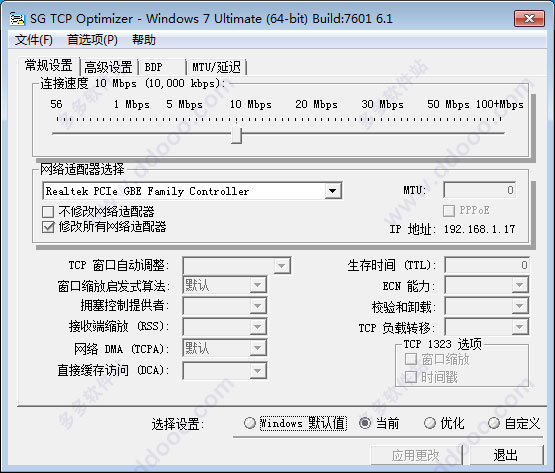Click the 10 Mbps scale label

coord(251,104)
